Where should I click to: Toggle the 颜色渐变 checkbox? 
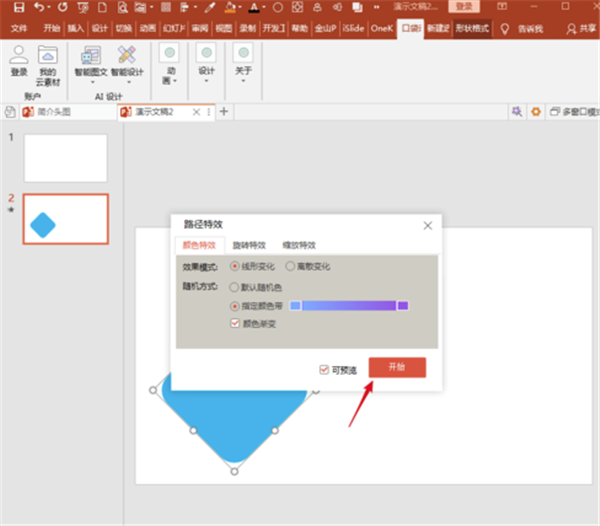pos(235,323)
